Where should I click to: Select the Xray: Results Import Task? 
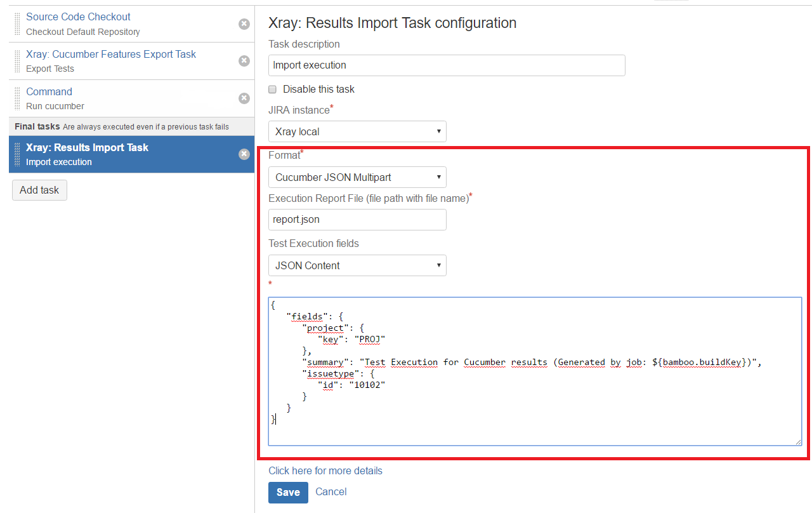(x=131, y=154)
